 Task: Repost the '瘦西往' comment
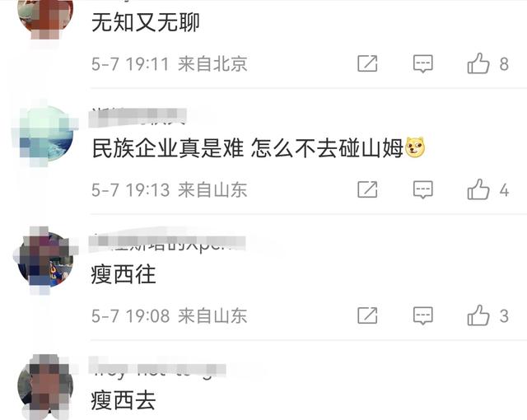[367, 315]
